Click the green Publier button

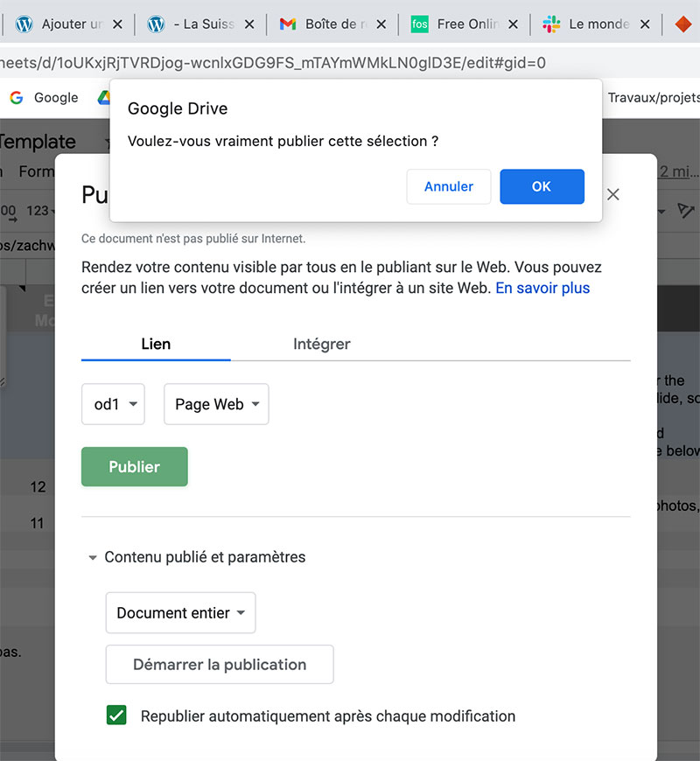[135, 466]
